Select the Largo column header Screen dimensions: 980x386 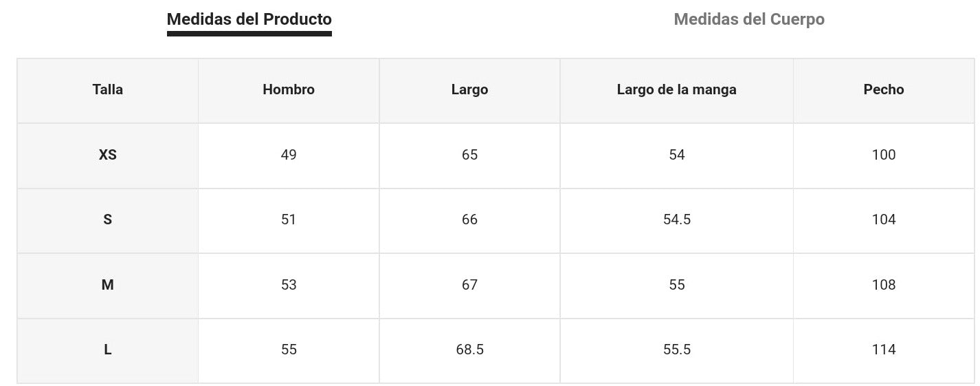click(x=469, y=89)
